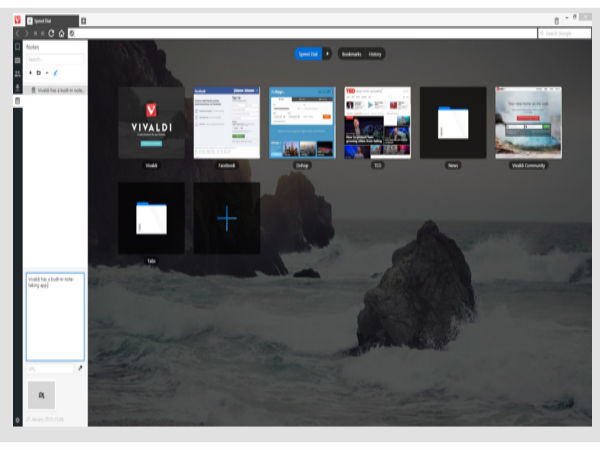
Task: Click the blue Speed Dial button
Action: click(307, 53)
